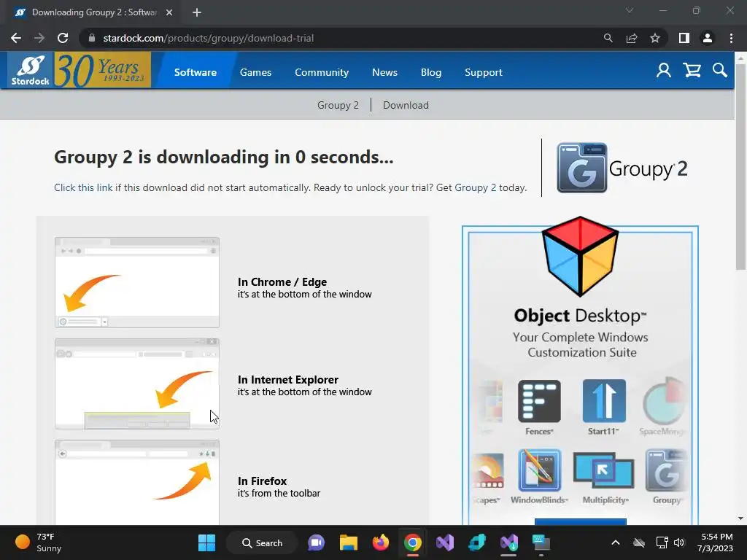Screen dimensions: 747x560
Task: Click 'Click this link' to start download
Action: pyautogui.click(x=83, y=187)
